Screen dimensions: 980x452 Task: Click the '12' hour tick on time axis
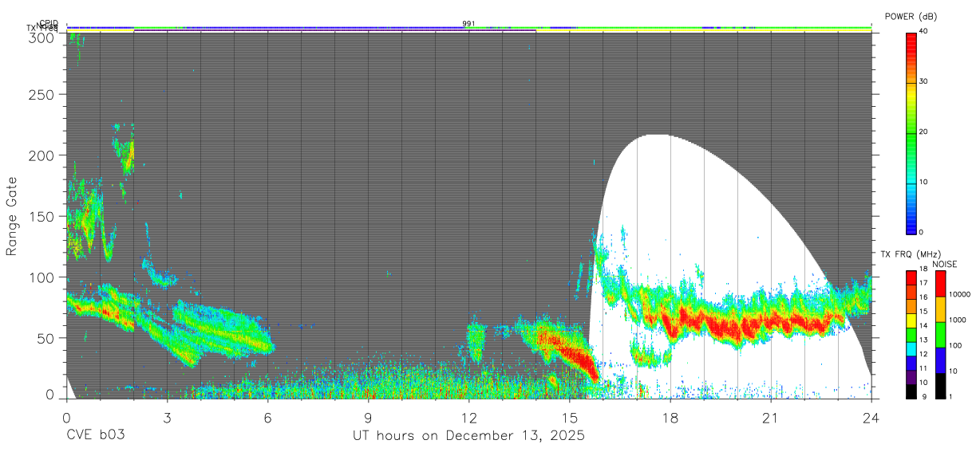(468, 417)
